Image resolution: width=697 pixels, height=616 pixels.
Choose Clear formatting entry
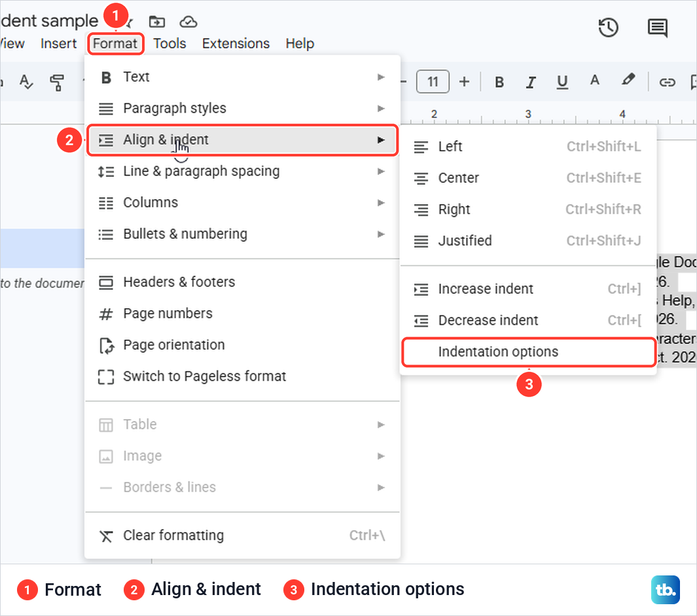tap(242, 535)
